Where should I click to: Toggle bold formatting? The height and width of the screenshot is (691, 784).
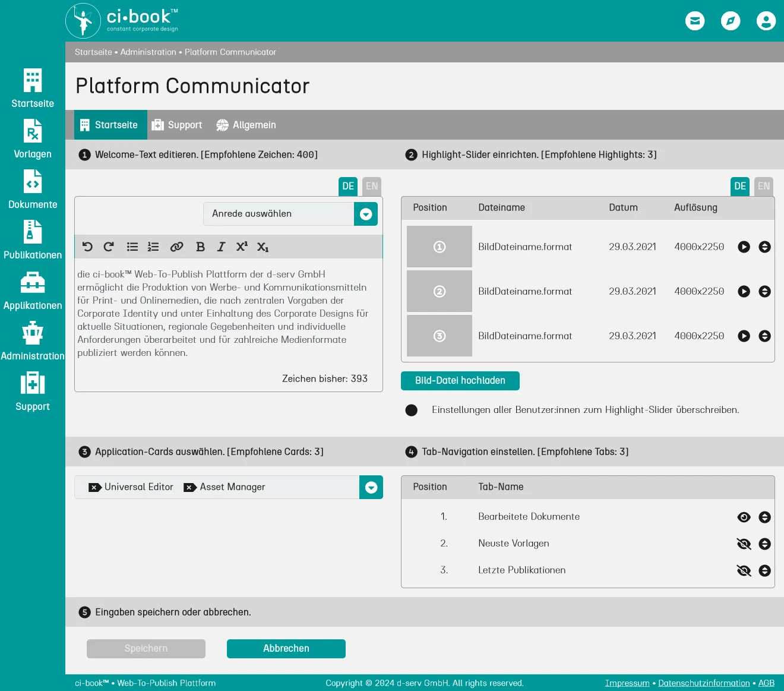[200, 247]
